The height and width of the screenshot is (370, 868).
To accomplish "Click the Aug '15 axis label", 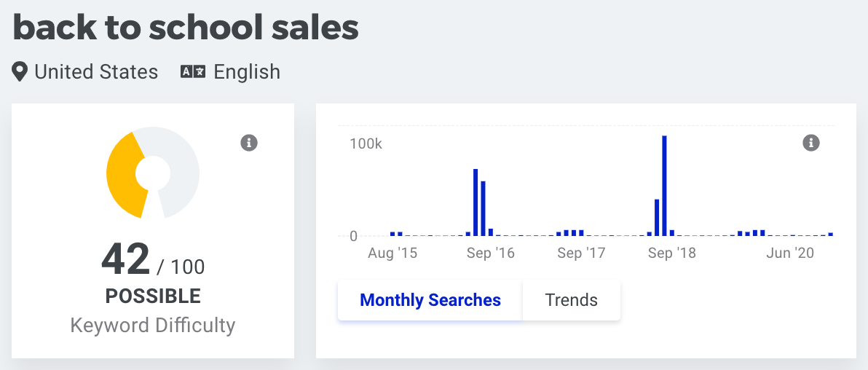I will tap(392, 253).
